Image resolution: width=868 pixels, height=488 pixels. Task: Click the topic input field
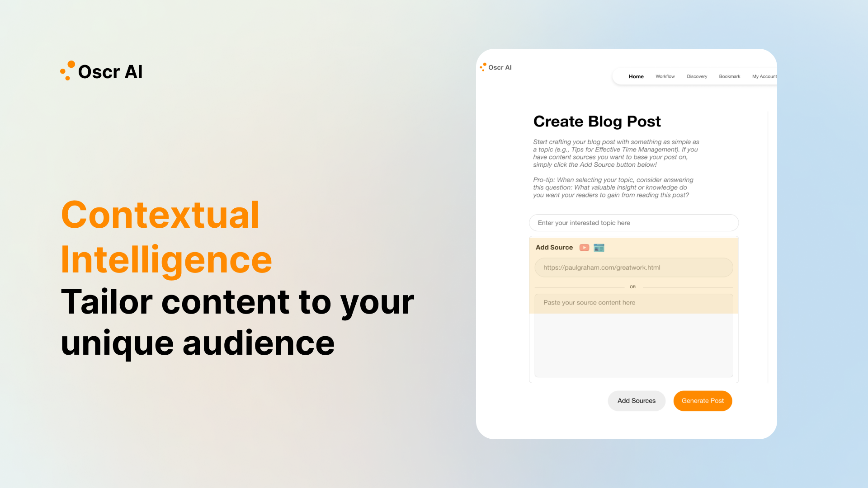click(634, 223)
